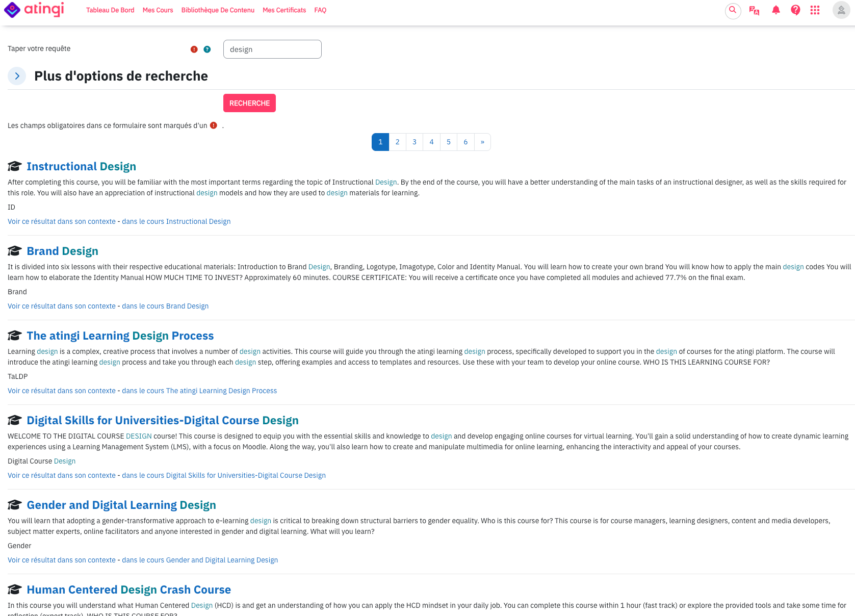The height and width of the screenshot is (616, 855).
Task: Focus the search query field containing design
Action: pos(272,49)
